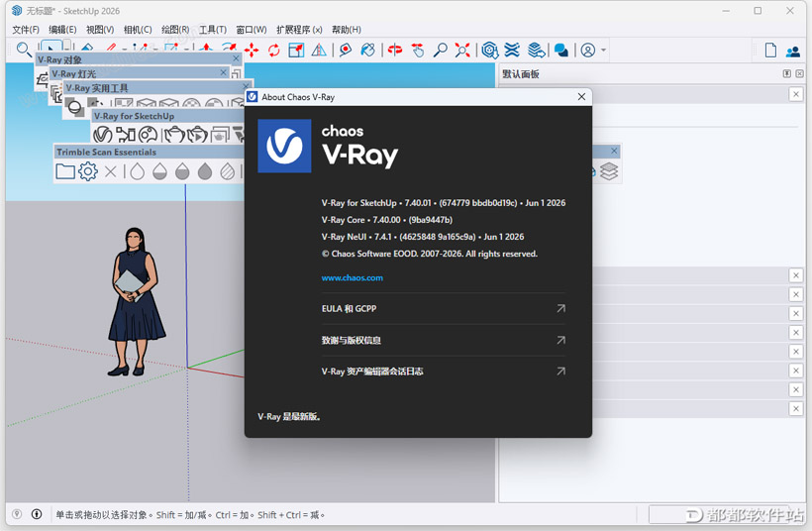Click the empty outlined droplet icon
812x531 pixels.
pyautogui.click(x=138, y=171)
